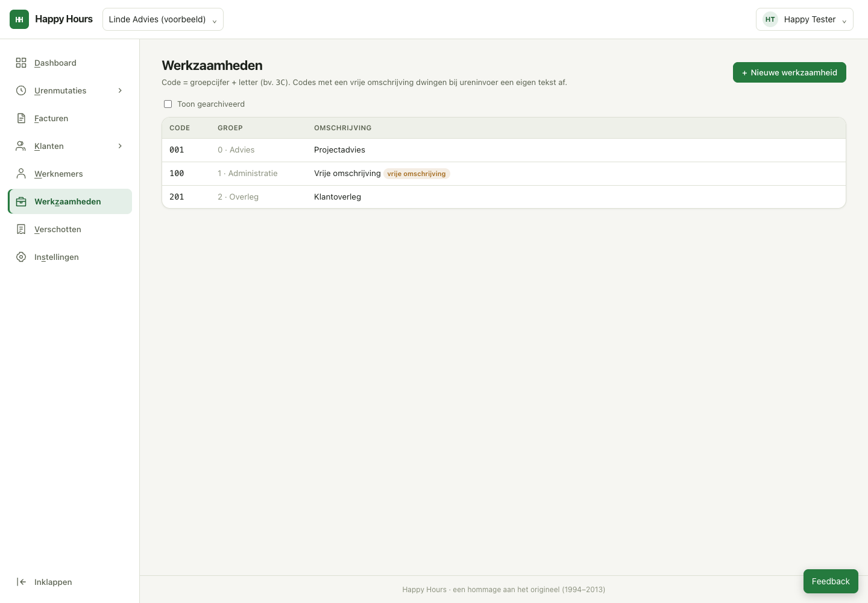This screenshot has height=603, width=868.
Task: Click the Instellingen gear icon
Action: (x=21, y=257)
